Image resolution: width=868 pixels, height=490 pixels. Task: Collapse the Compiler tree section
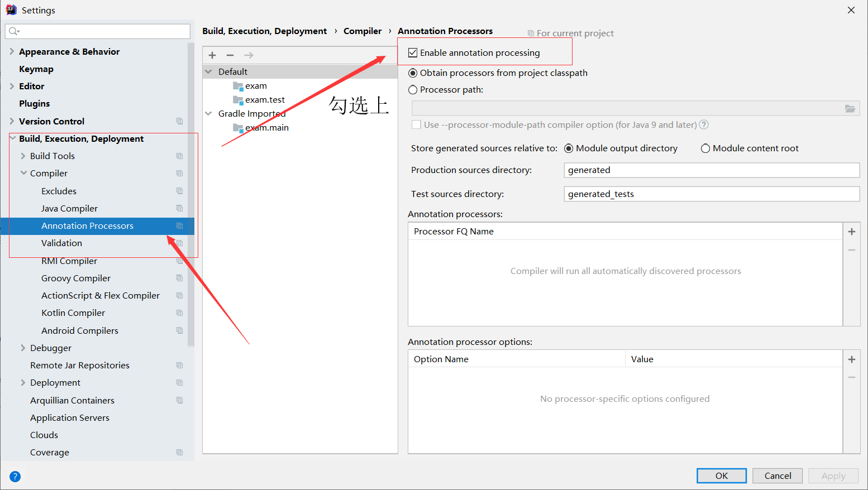click(x=22, y=173)
